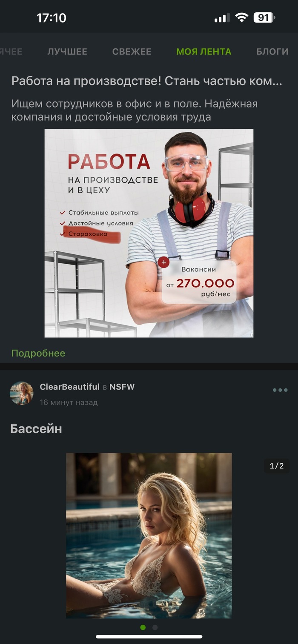The height and width of the screenshot is (644, 298).
Task: Open the ad headline Работа на производстве
Action: 147,81
